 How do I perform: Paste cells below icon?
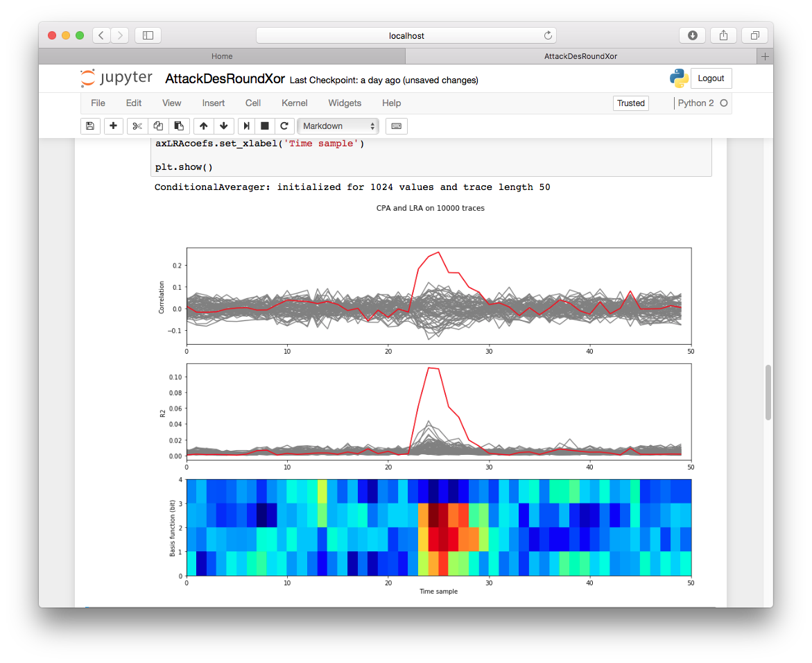pos(179,126)
